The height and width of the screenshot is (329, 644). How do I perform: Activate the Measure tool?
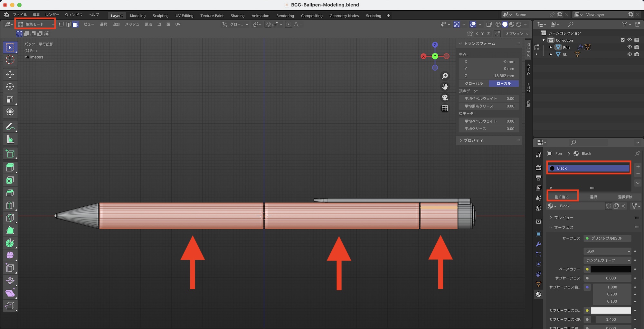[x=10, y=139]
